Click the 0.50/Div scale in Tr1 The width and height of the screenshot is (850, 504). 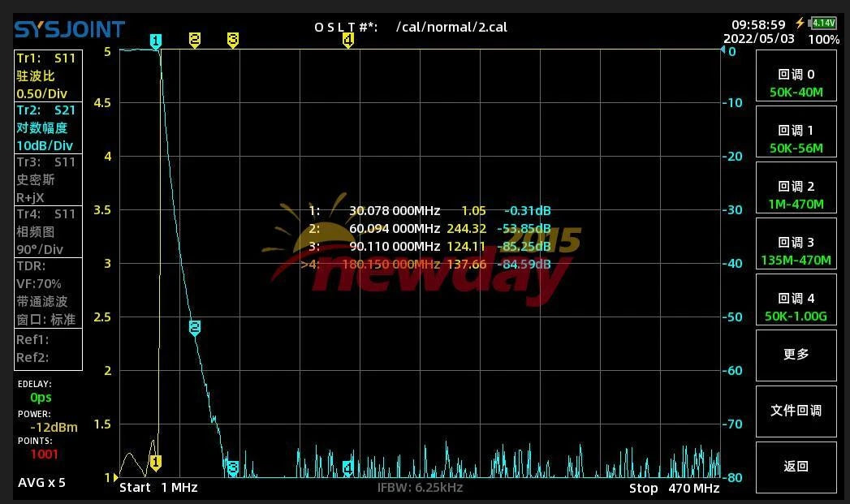point(41,94)
